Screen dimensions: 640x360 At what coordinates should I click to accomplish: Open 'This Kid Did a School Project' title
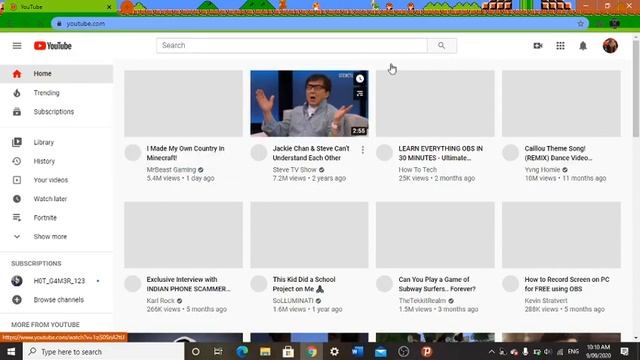coord(304,284)
